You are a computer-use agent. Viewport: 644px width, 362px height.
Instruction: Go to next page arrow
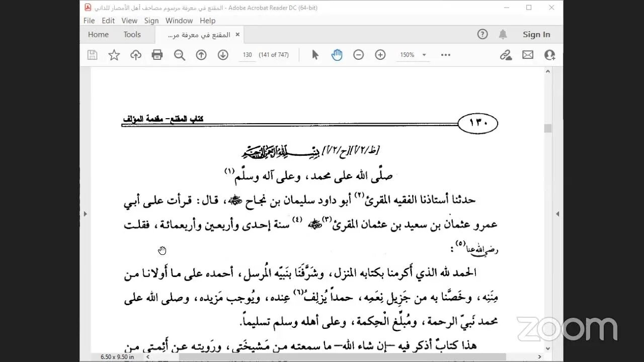(223, 55)
